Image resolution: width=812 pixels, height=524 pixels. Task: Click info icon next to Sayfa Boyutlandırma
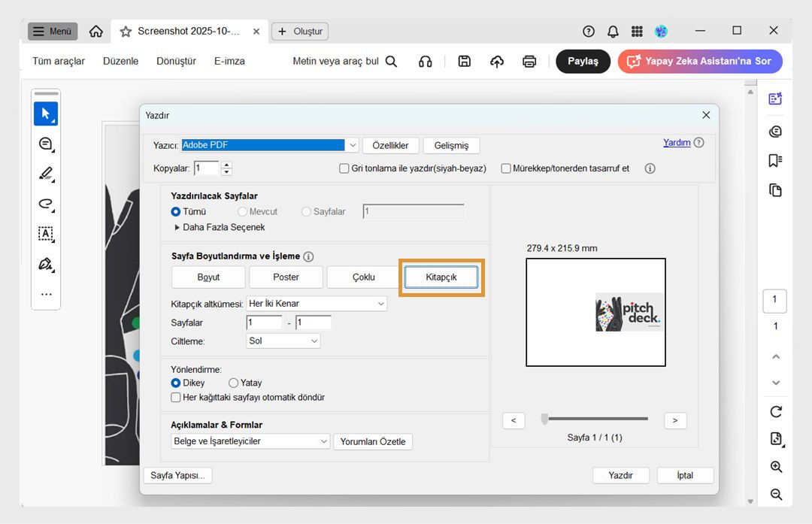pos(308,256)
